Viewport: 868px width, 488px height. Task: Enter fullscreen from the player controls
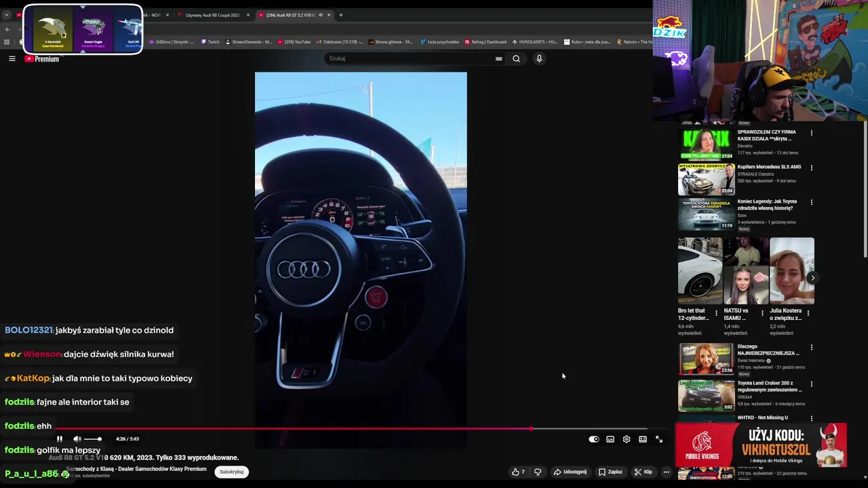(x=659, y=439)
